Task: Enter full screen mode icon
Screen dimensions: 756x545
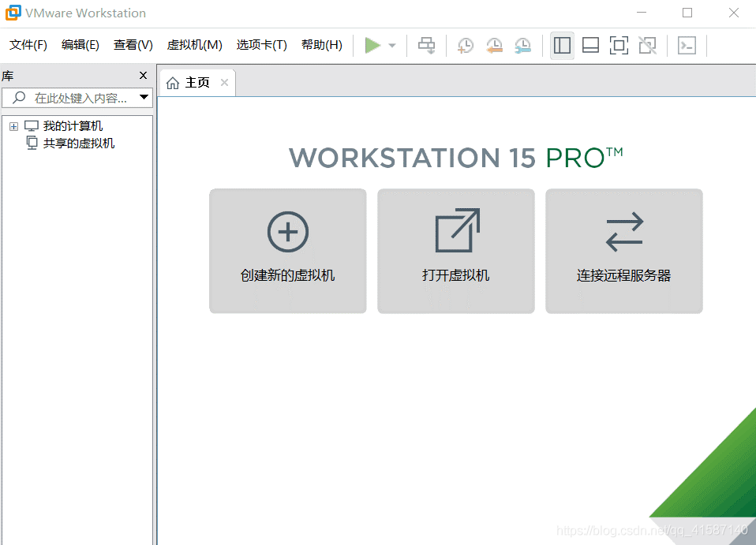Action: 619,46
